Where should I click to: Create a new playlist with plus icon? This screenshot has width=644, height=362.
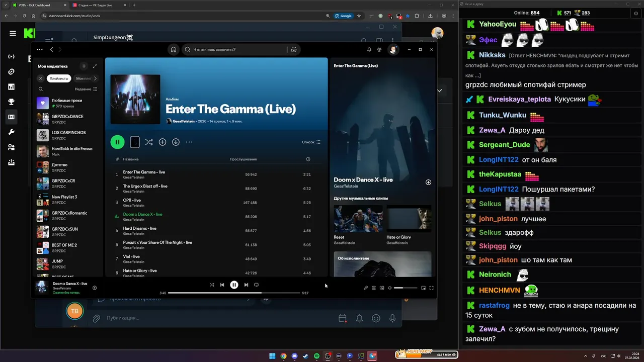pos(84,66)
